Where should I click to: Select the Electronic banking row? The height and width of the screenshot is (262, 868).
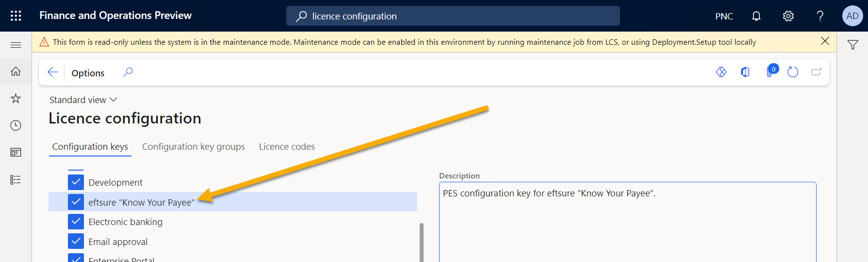pos(233,222)
